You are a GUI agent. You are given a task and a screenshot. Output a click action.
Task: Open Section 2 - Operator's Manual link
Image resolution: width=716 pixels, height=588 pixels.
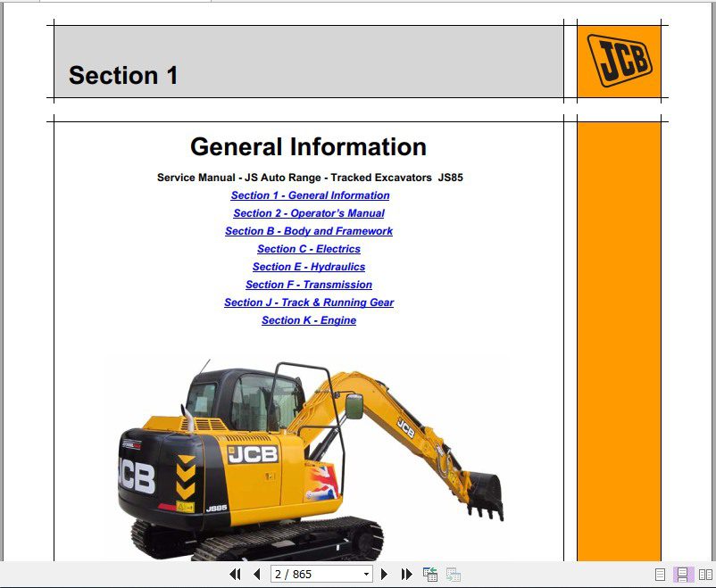tap(309, 213)
